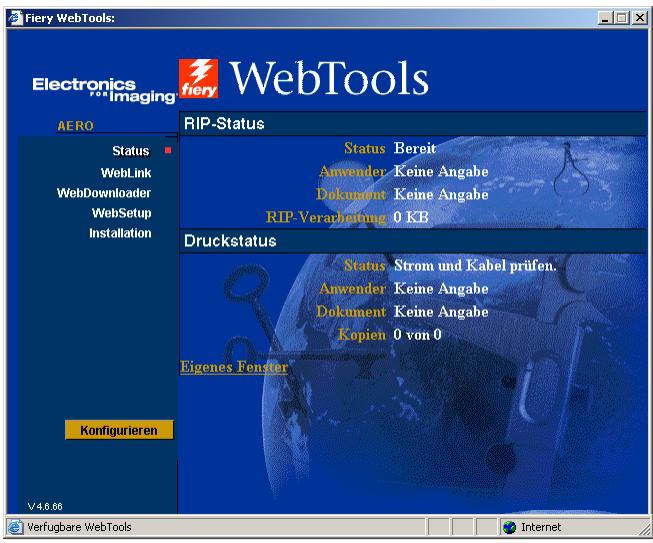Screen dimensions: 653x543
Task: Click the 'Internet' zone text in the status bar
Action: point(541,527)
